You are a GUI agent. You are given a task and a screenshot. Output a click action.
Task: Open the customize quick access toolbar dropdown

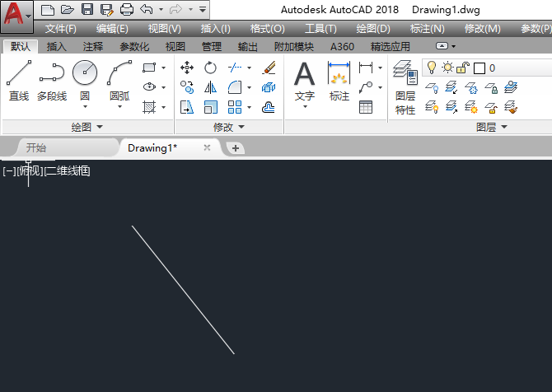[203, 10]
